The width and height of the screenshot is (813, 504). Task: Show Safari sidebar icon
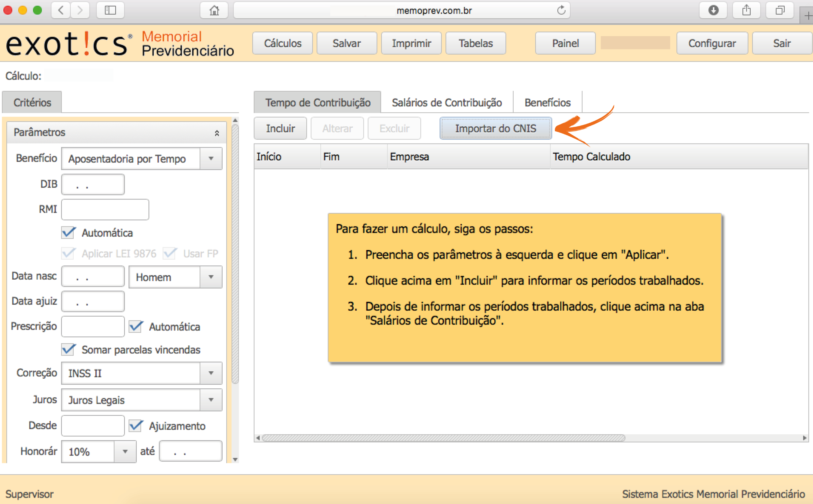pos(110,10)
